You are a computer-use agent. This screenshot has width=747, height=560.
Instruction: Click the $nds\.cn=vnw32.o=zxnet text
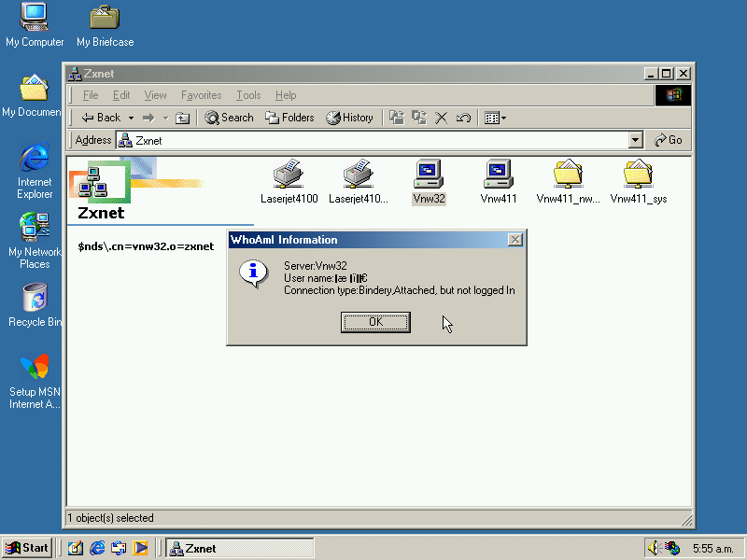coord(146,246)
